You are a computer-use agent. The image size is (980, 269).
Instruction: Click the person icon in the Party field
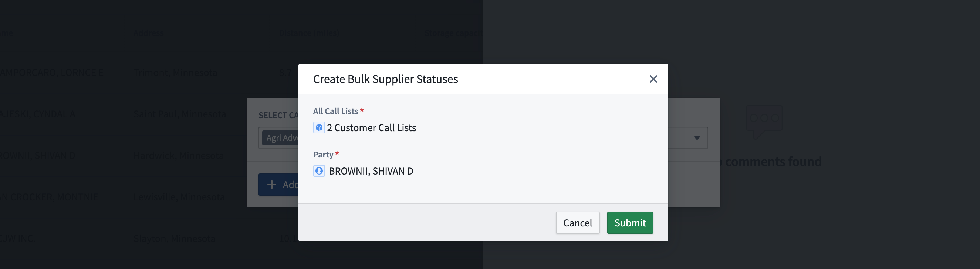coord(319,171)
